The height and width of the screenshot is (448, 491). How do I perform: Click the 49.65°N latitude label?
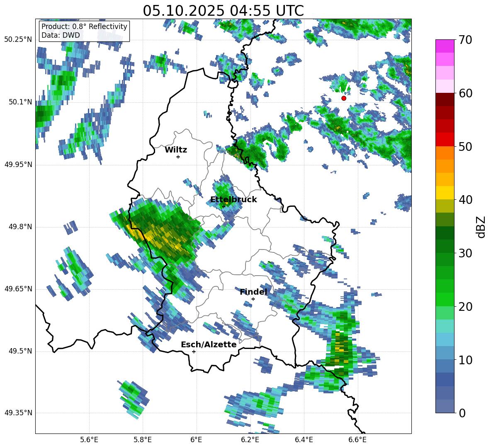coord(18,288)
